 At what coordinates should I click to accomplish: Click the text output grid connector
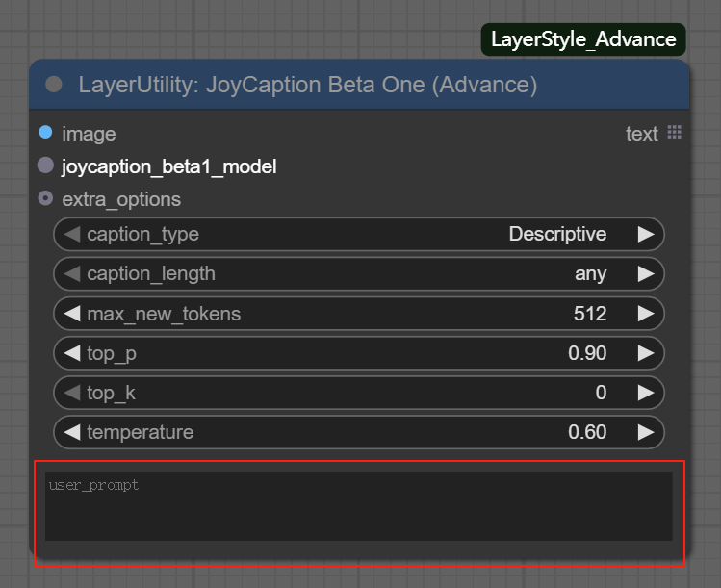point(674,133)
